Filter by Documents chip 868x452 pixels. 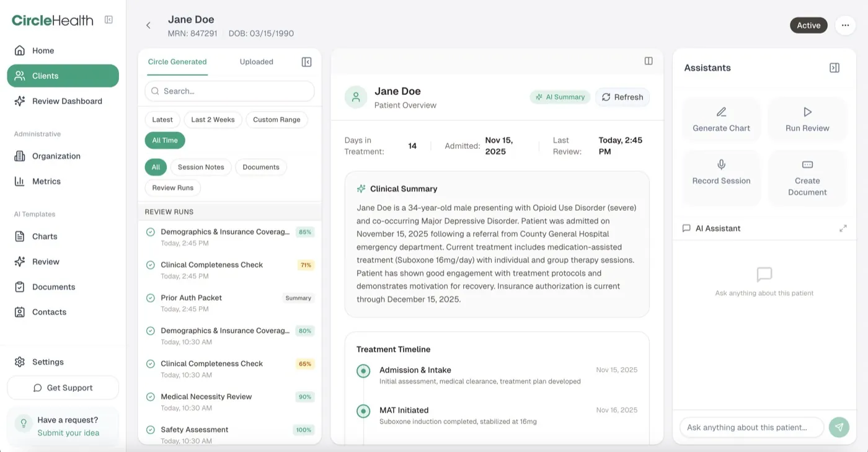pos(261,167)
